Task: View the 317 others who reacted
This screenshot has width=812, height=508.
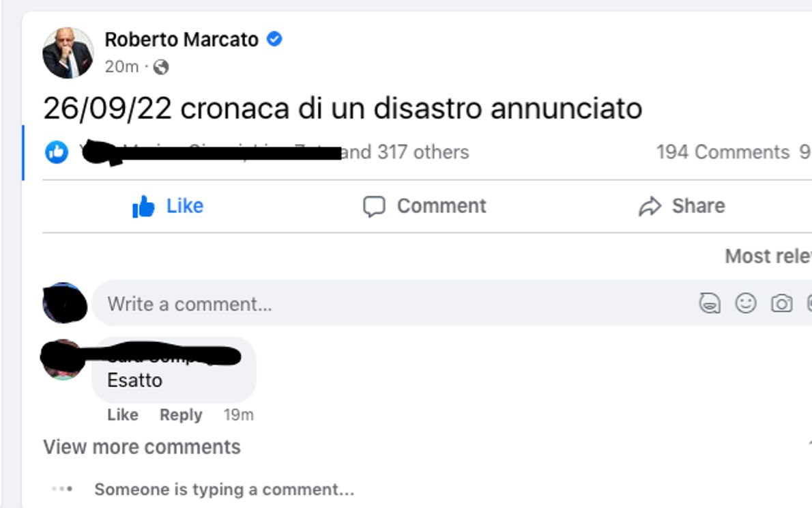Action: [405, 152]
